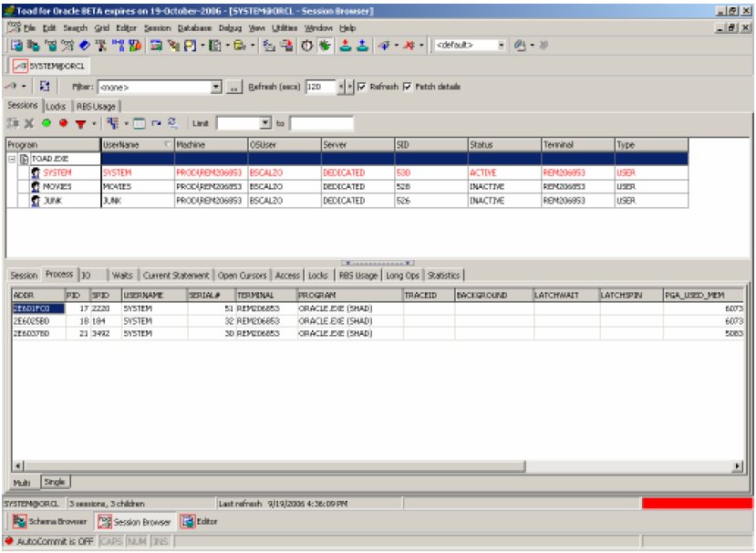Click the panel splitter handle with arrows
756x553 pixels.
point(378,263)
